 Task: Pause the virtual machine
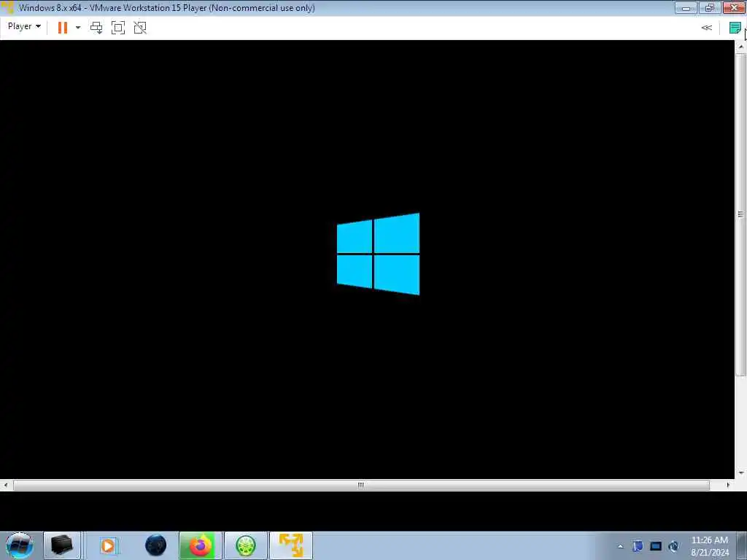pyautogui.click(x=63, y=28)
